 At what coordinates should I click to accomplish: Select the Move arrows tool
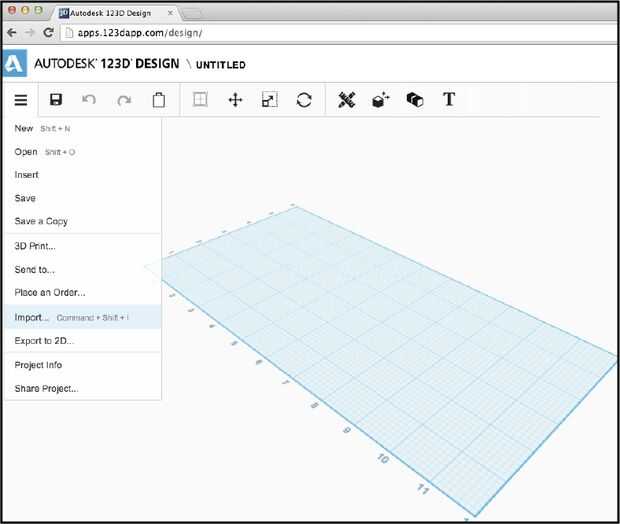pyautogui.click(x=235, y=100)
